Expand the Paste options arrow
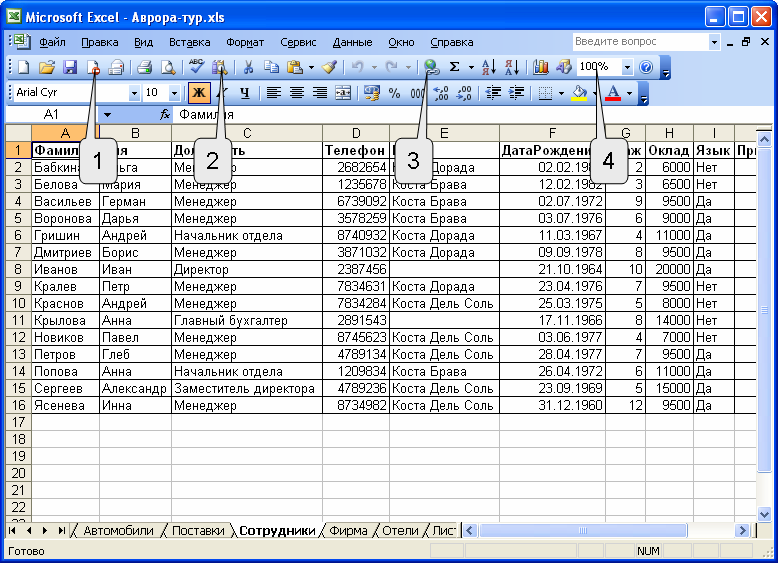 pos(311,67)
